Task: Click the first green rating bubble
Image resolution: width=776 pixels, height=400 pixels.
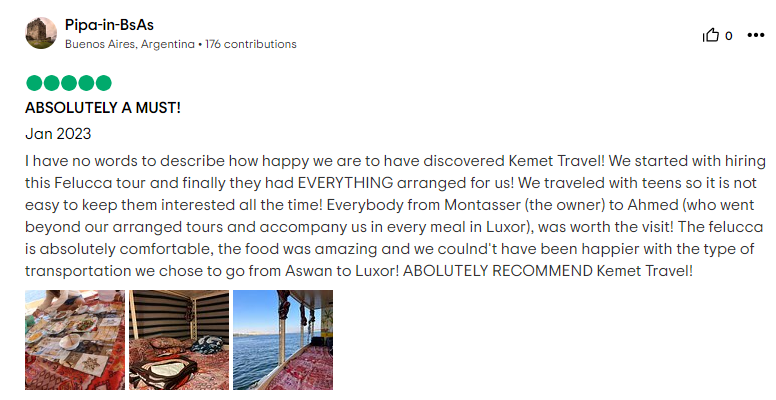Action: click(x=33, y=83)
